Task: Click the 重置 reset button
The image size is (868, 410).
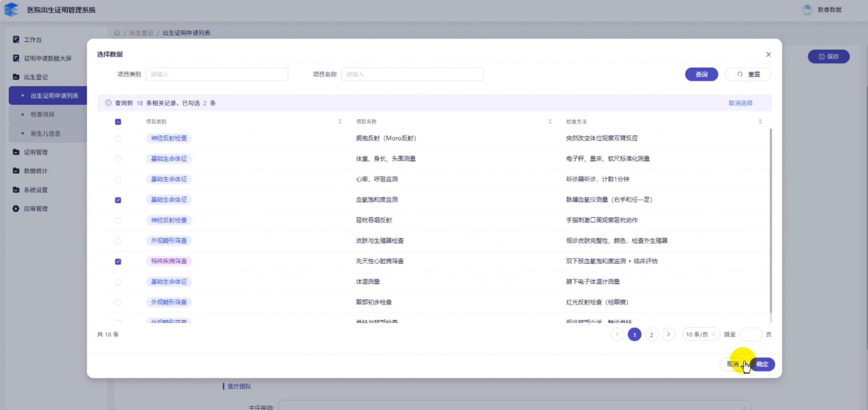Action: click(748, 74)
